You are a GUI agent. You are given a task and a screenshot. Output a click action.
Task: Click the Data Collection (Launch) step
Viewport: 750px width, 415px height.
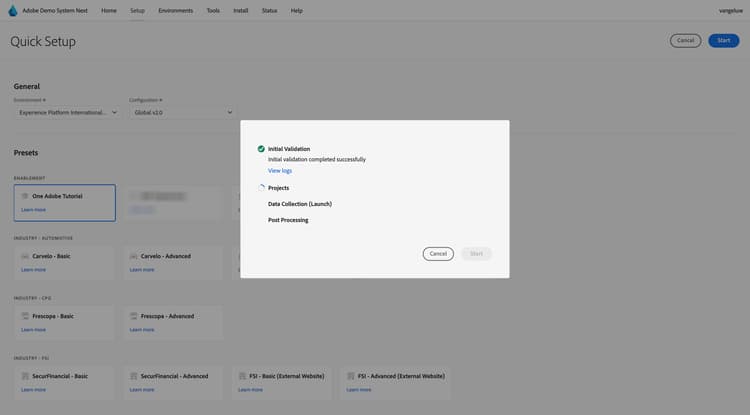(300, 204)
